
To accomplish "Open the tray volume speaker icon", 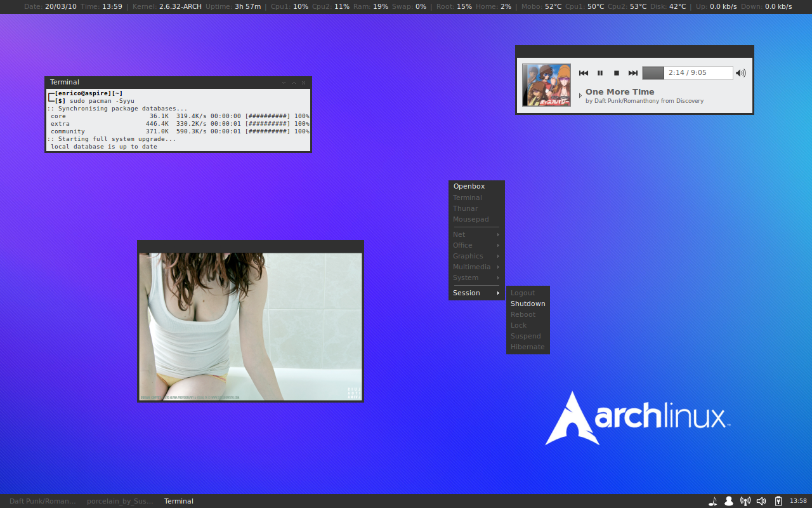I will click(761, 501).
